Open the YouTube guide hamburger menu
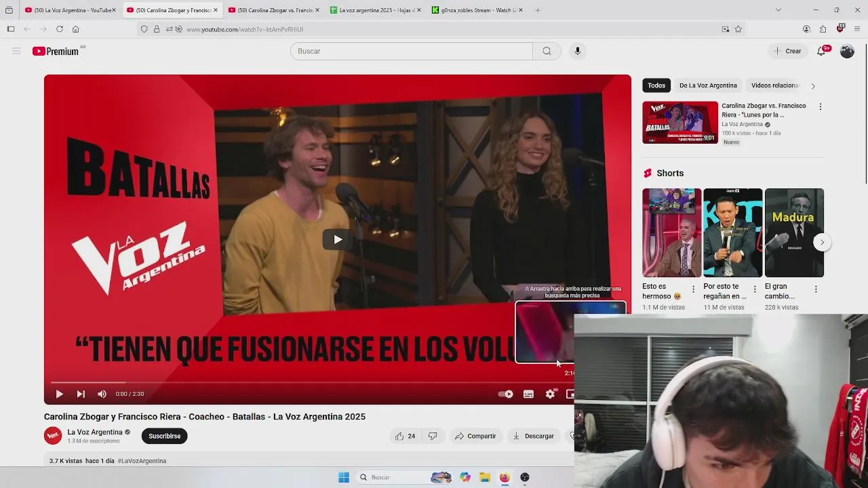Viewport: 868px width, 488px height. click(16, 51)
